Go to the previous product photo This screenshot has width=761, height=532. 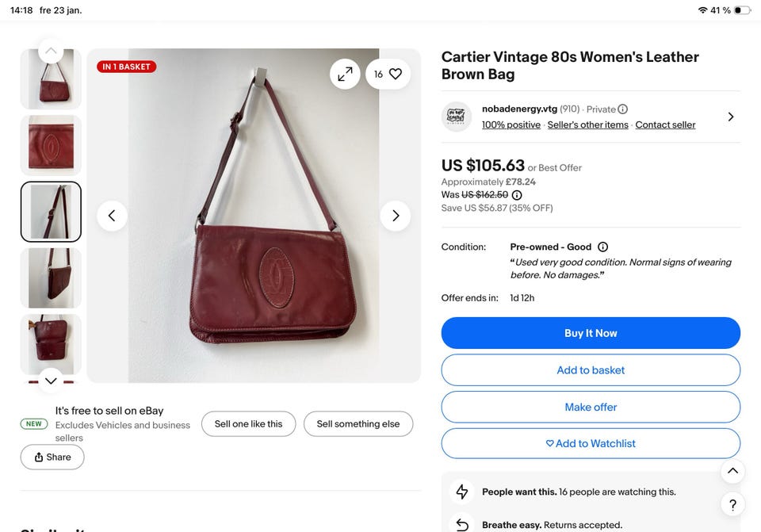click(112, 216)
